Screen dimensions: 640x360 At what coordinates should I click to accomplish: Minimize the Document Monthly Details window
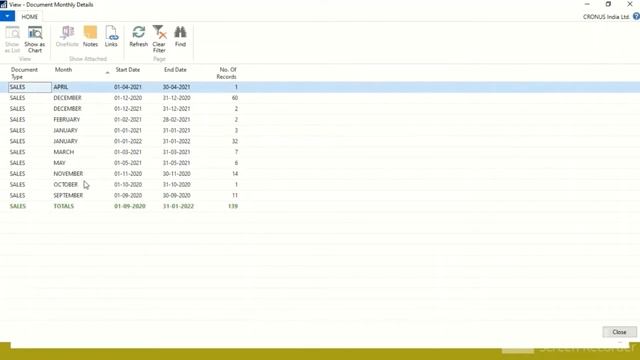(587, 4)
